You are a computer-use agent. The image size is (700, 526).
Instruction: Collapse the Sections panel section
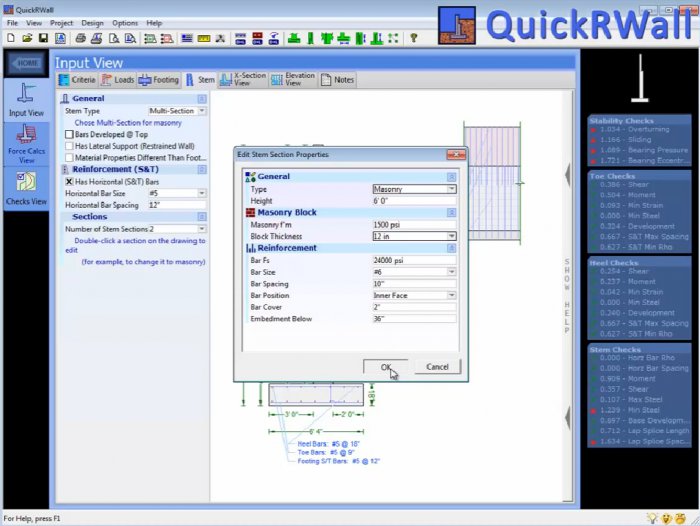click(x=202, y=217)
